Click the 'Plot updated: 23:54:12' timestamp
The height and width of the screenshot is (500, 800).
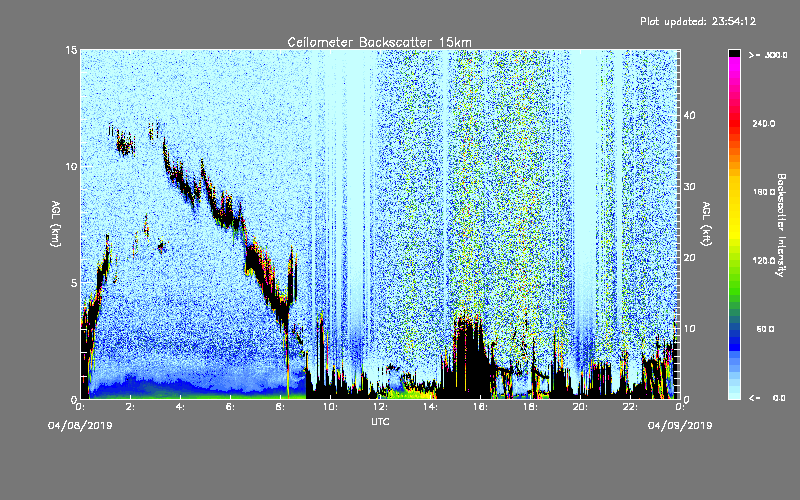pos(698,21)
